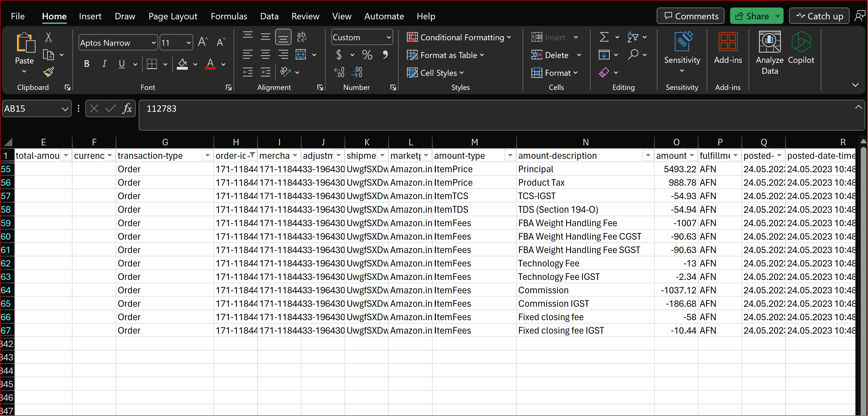Click the Merge and Center icon
Viewport: 868px width, 416px height.
click(x=301, y=55)
